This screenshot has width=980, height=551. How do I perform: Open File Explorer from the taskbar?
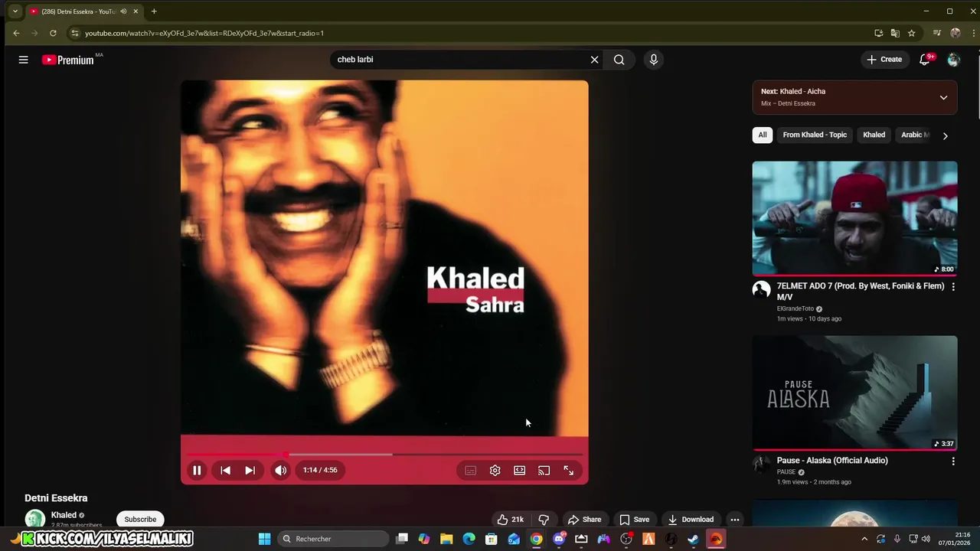point(446,539)
